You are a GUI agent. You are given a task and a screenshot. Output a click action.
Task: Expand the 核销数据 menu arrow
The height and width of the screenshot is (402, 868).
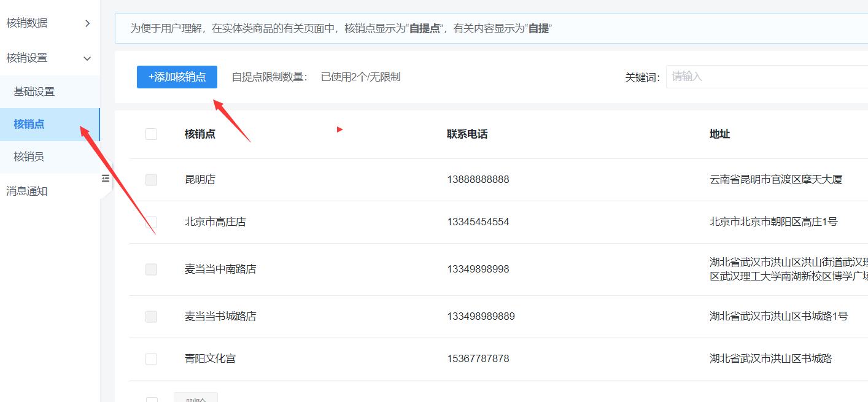click(x=87, y=23)
